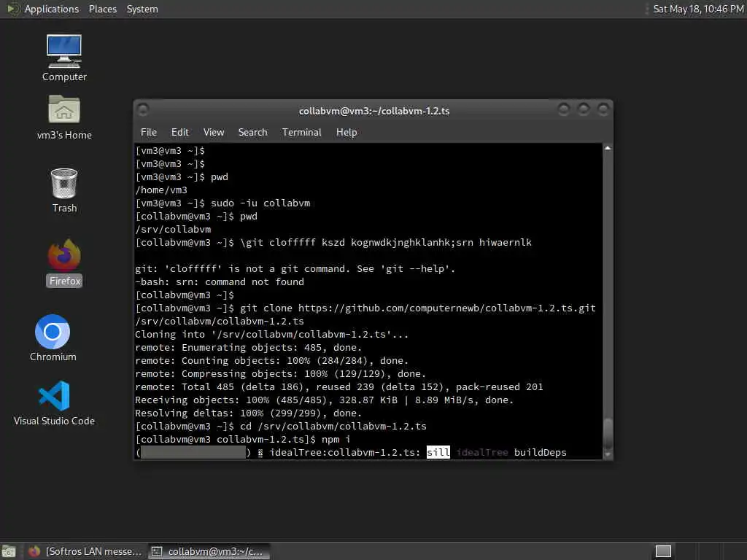Click the terminal title collabvm@vm3:~/collabvm-1.2.ts
This screenshot has width=747, height=560.
[374, 111]
